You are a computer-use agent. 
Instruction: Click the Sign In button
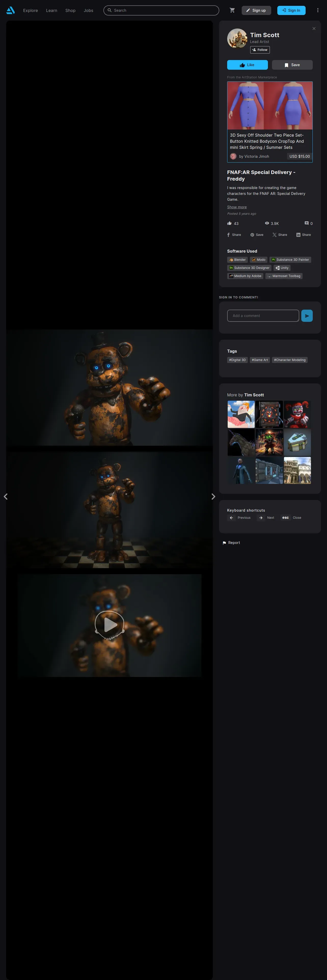(291, 10)
